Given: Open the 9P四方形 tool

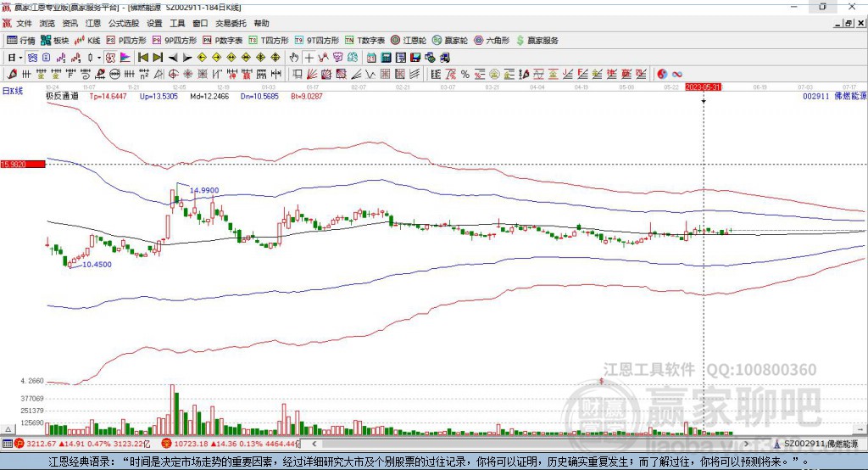Looking at the screenshot, I should pyautogui.click(x=175, y=41).
